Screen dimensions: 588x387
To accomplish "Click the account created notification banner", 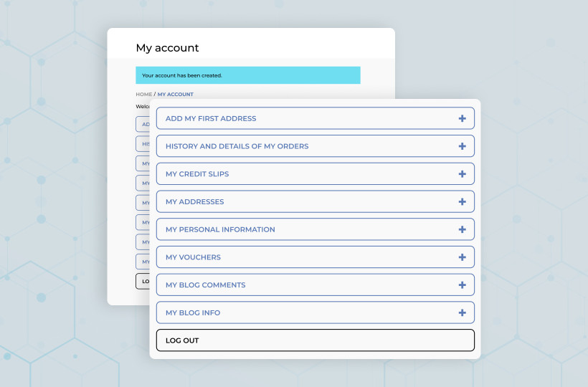I will (247, 75).
